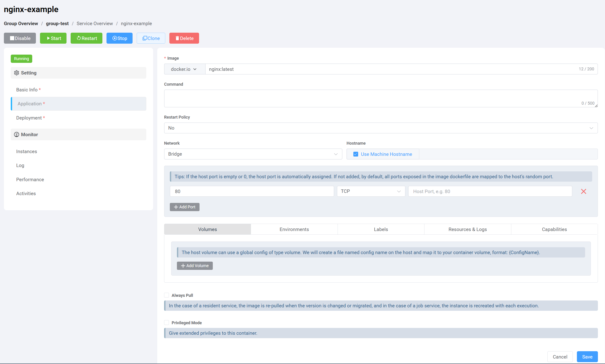605x364 pixels.
Task: Enable Privileged Mode checkbox
Action: click(x=167, y=323)
